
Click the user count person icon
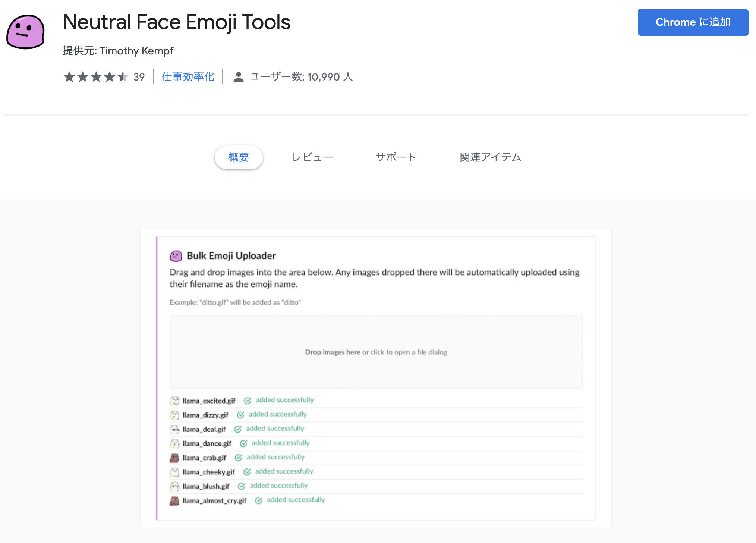238,77
